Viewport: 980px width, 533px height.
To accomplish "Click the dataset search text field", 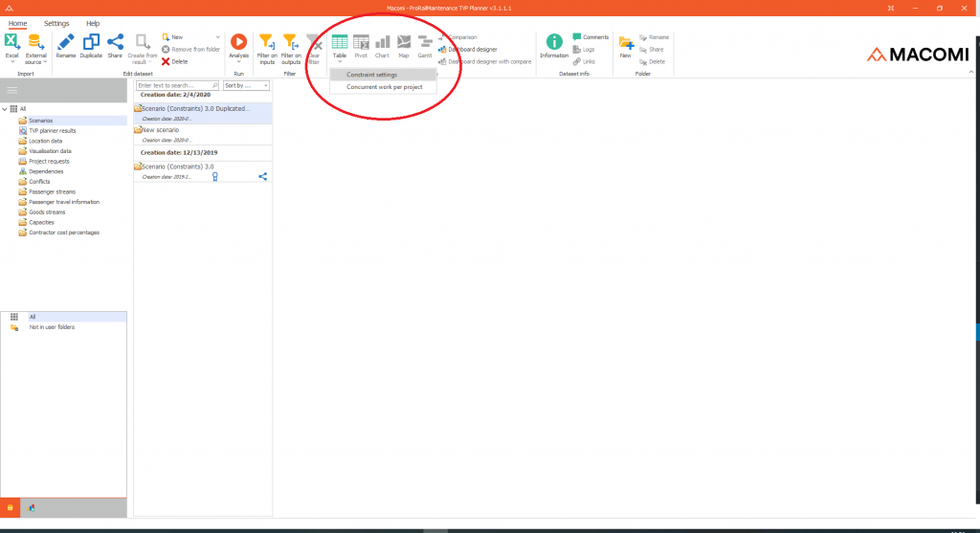I will pyautogui.click(x=177, y=85).
